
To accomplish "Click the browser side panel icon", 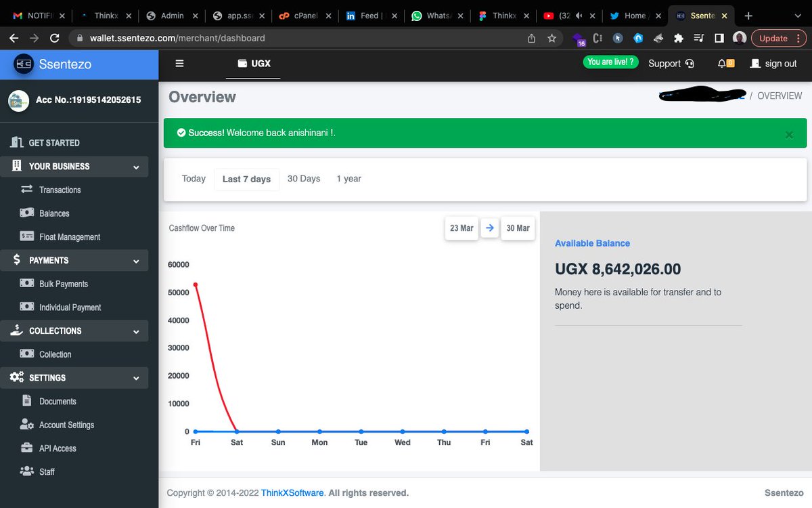I will 719,39.
